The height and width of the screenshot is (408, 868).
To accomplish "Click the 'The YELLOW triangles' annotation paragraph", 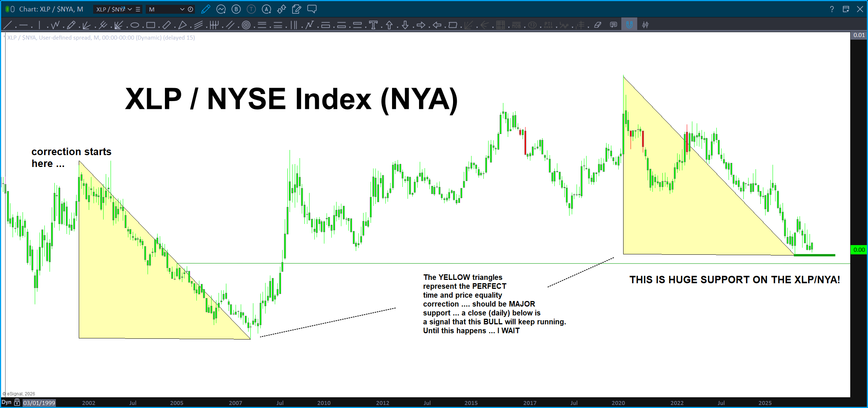I will [494, 304].
